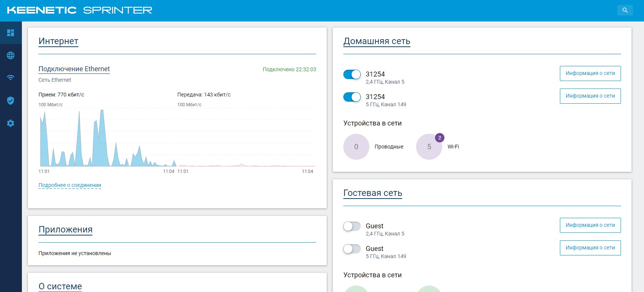Open the Интернет section heading
Image resolution: width=644 pixels, height=292 pixels.
pyautogui.click(x=58, y=41)
